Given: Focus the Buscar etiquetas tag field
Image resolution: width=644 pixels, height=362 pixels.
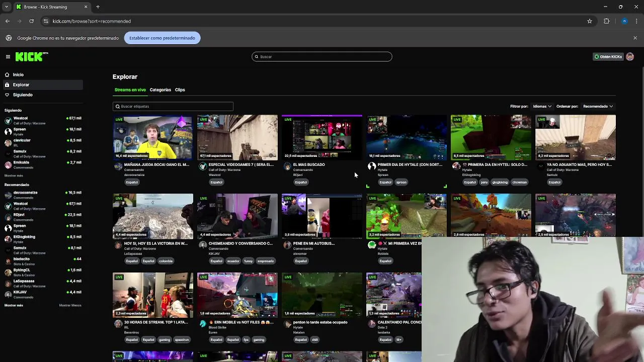Looking at the screenshot, I should pos(173,107).
